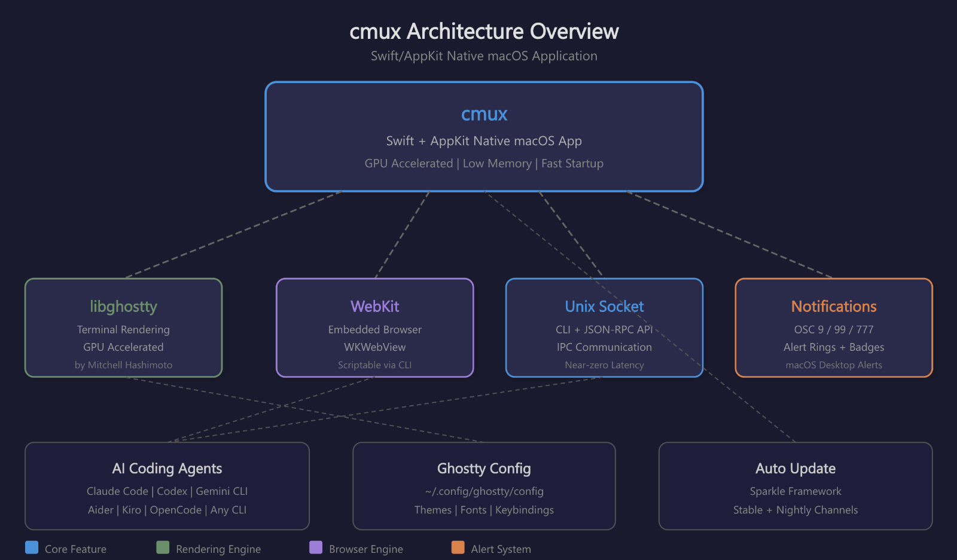This screenshot has height=560, width=957.
Task: Select the Notifications alert node
Action: pyautogui.click(x=833, y=328)
